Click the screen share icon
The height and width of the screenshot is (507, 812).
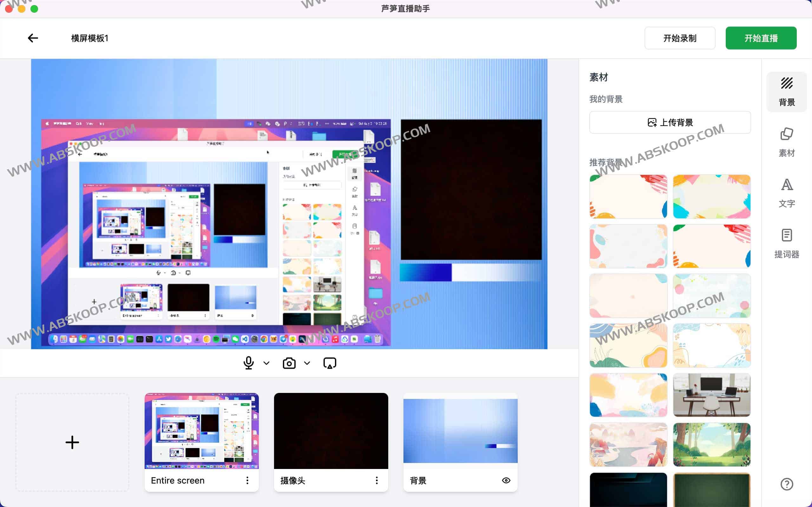(330, 363)
